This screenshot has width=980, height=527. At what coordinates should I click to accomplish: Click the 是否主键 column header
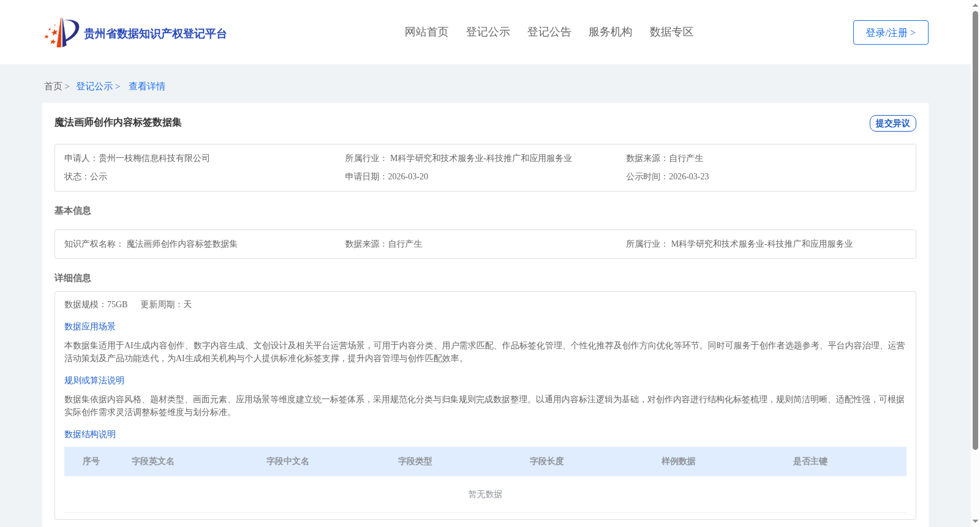pos(810,462)
